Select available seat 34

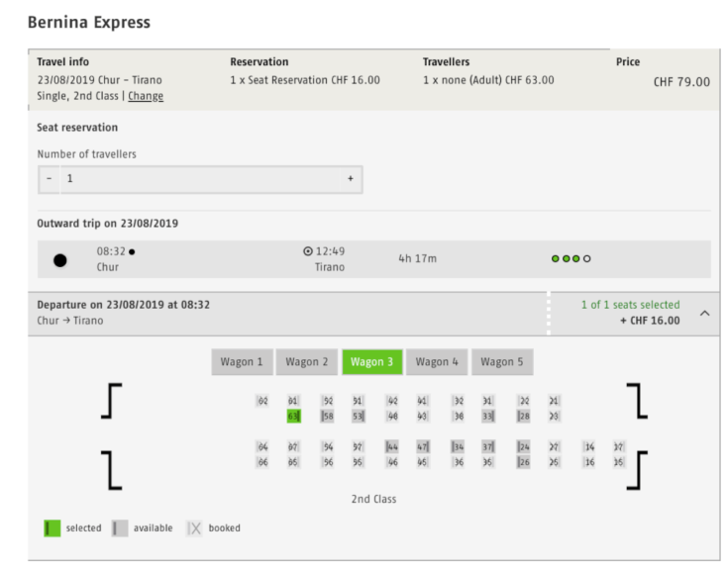[x=458, y=447]
